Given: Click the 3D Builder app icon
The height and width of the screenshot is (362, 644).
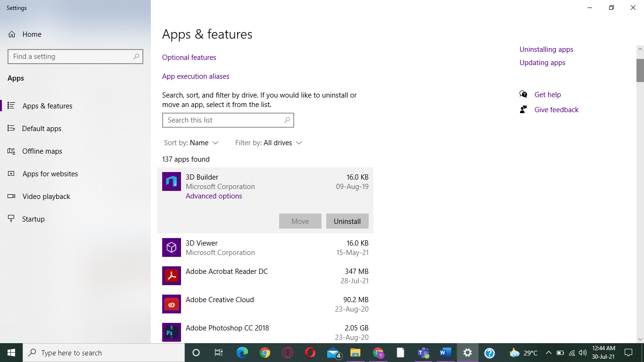Looking at the screenshot, I should point(171,181).
